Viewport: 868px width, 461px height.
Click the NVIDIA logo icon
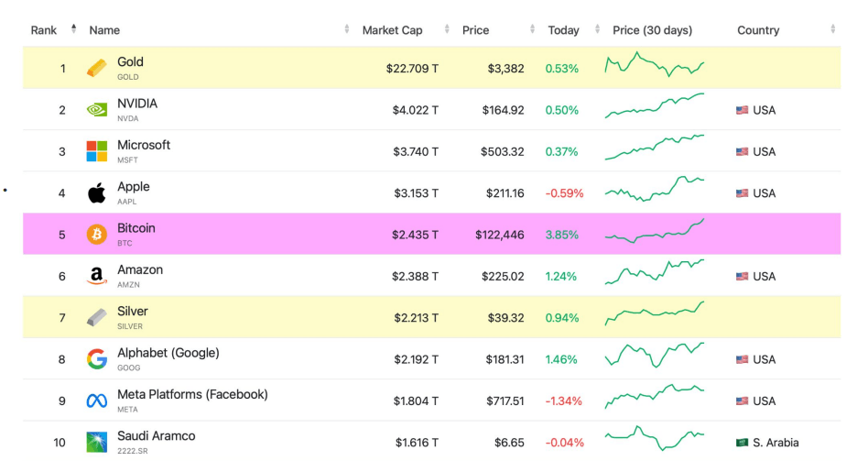96,110
